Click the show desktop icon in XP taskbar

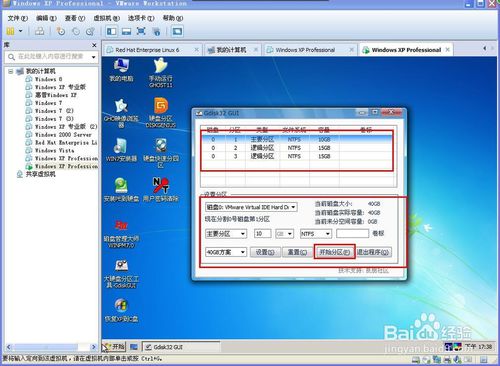tap(134, 347)
